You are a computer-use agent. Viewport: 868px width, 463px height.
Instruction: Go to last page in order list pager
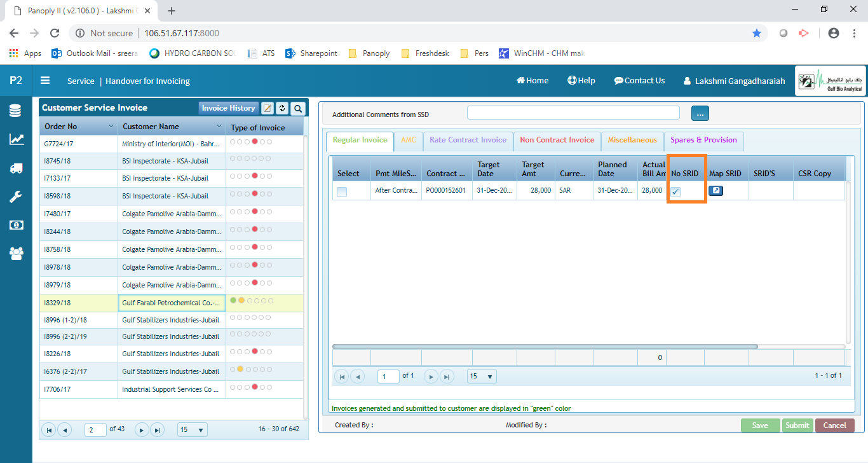158,430
